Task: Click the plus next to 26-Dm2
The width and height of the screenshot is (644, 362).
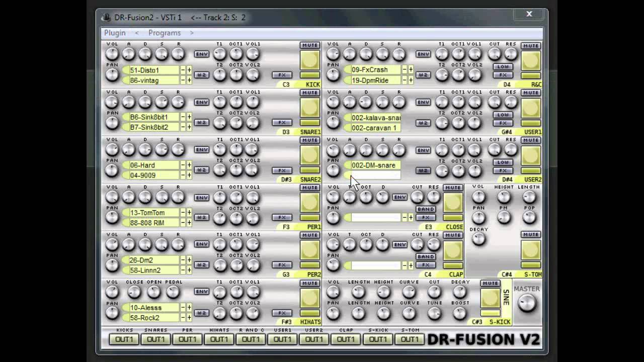Action: [x=189, y=260]
